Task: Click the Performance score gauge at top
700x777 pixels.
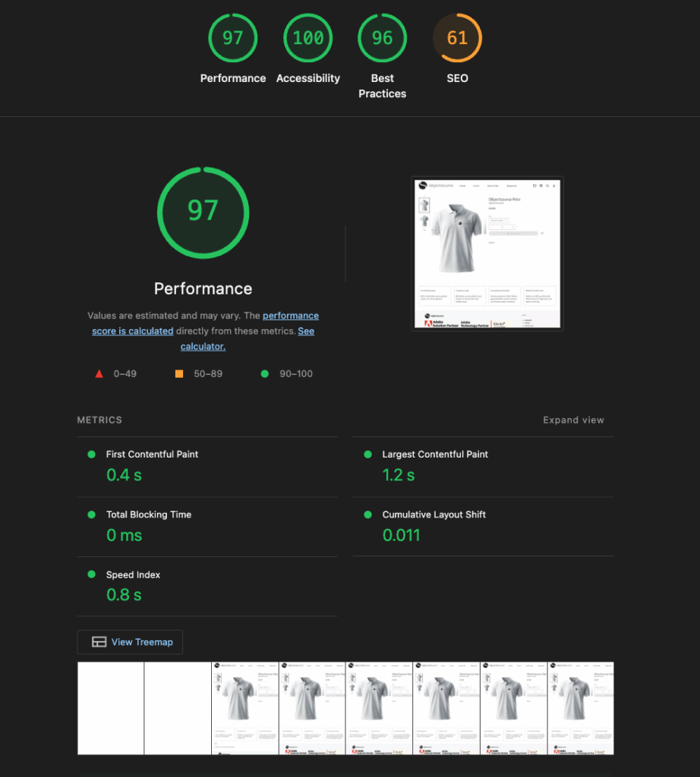Action: 233,38
